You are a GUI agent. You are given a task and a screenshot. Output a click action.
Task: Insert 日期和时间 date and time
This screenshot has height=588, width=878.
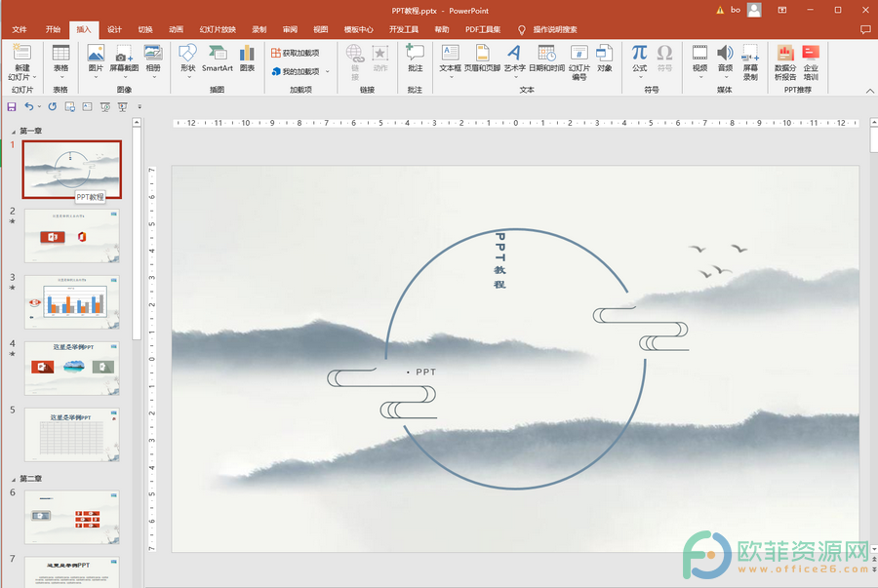(x=546, y=59)
